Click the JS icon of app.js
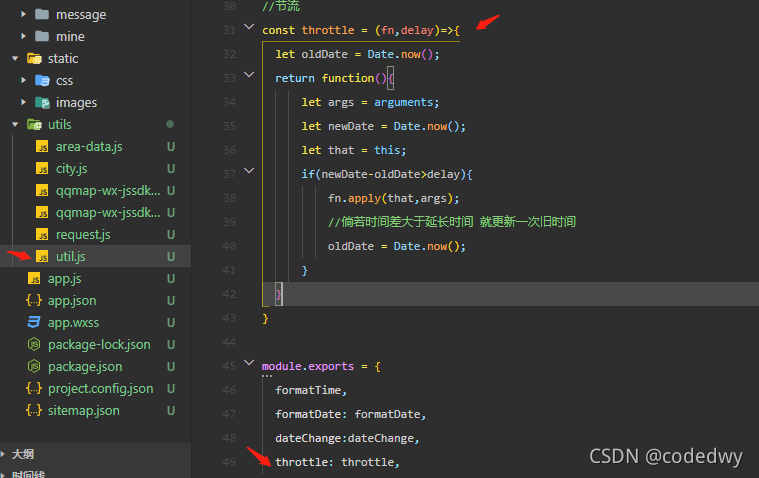This screenshot has height=478, width=759. (x=34, y=278)
